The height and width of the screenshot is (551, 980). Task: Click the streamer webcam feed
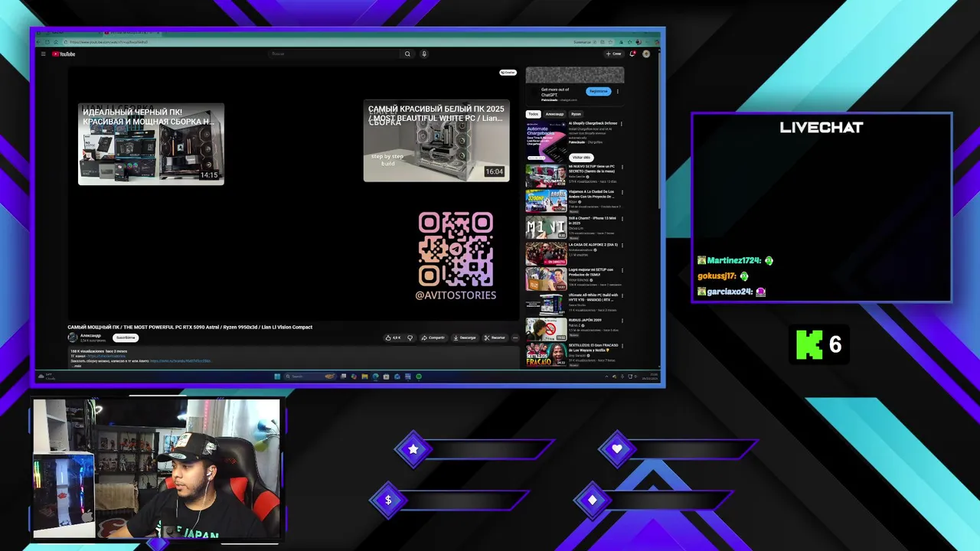coord(157,468)
